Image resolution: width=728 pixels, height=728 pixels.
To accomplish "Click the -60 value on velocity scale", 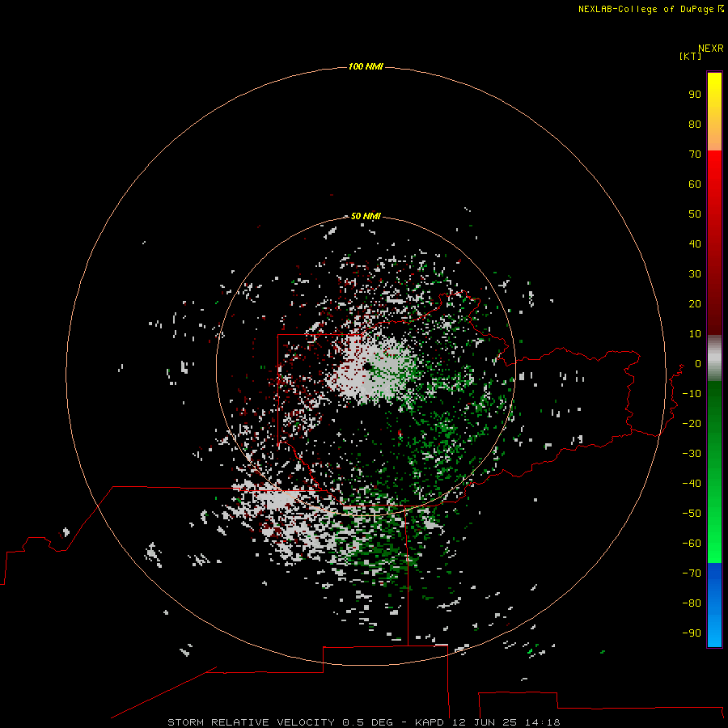I will click(x=692, y=544).
